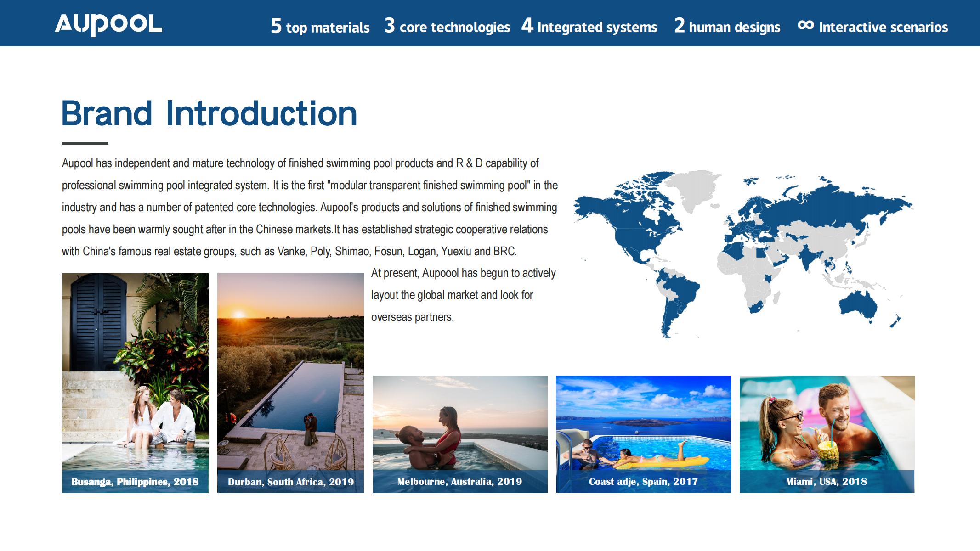Go to the 2 human designs section
Image resolution: width=980 pixels, height=551 pixels.
(x=727, y=26)
